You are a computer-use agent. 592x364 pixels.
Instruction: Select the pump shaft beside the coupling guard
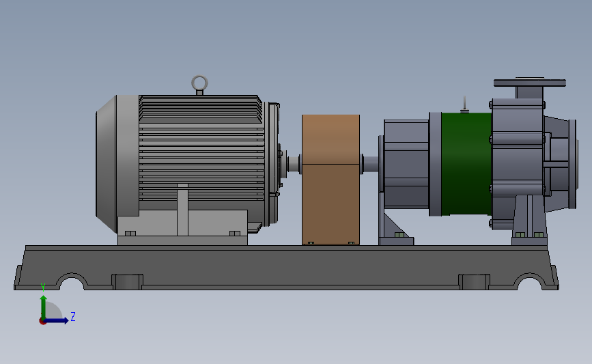click(370, 165)
